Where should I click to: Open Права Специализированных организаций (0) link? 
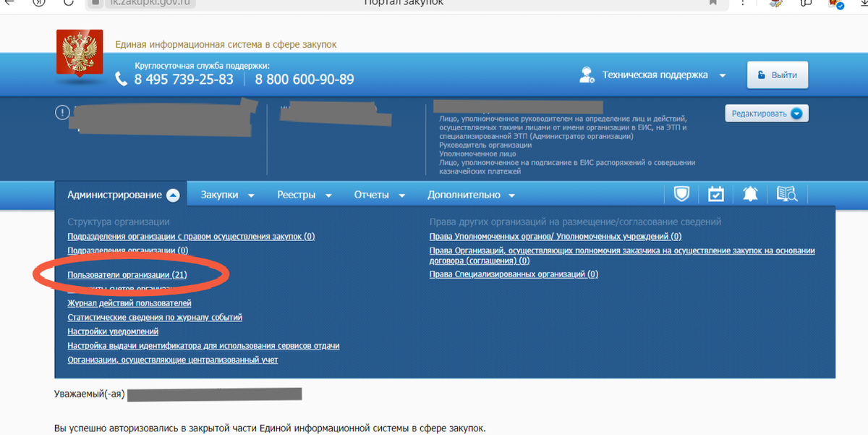click(514, 274)
